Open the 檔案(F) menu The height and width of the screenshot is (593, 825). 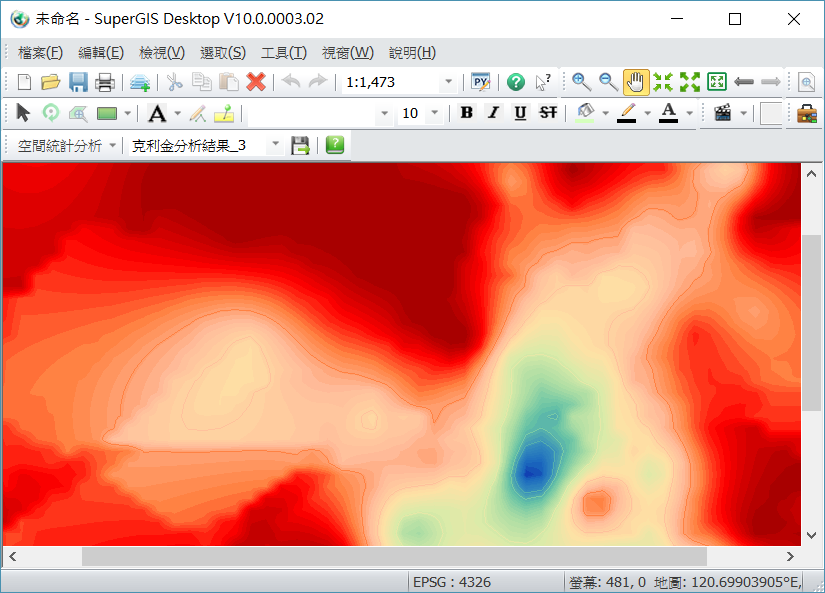(x=40, y=53)
